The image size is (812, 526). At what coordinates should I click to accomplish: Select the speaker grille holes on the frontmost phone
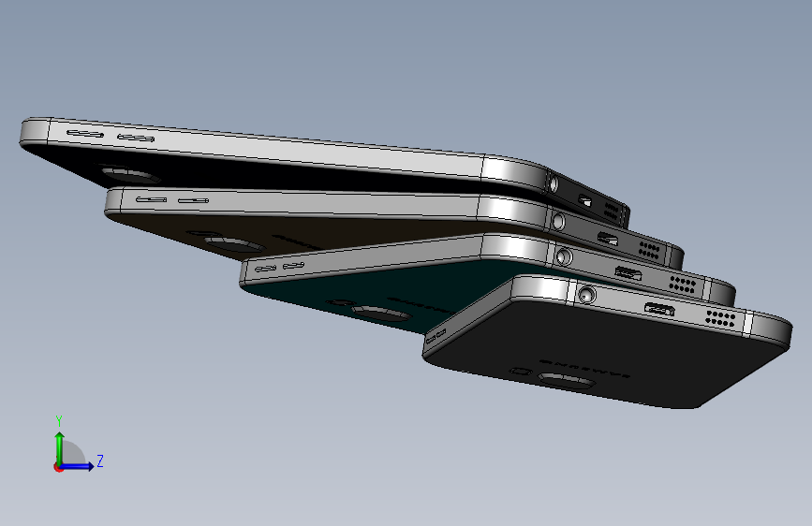click(720, 317)
